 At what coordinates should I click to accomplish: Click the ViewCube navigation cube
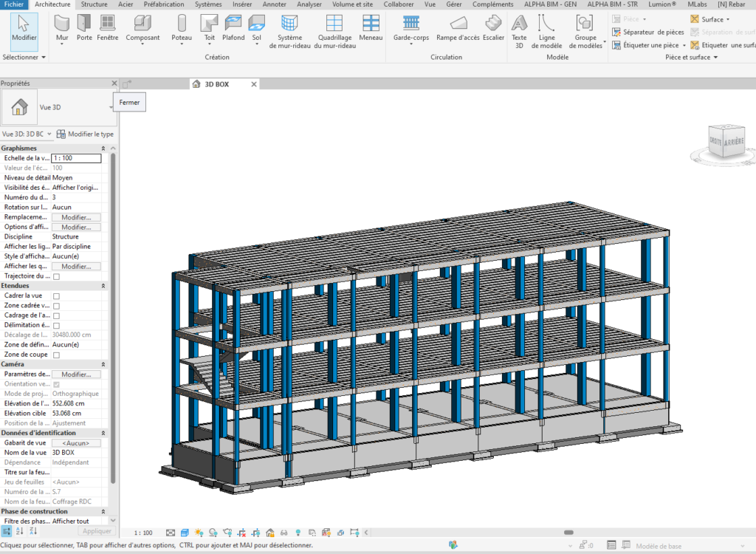coord(726,140)
